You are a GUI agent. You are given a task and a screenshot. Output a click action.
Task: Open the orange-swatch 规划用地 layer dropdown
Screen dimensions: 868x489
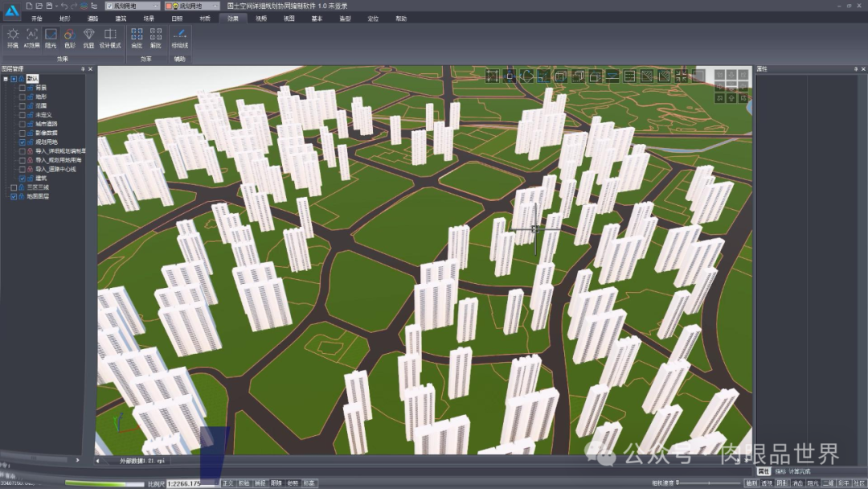point(192,6)
